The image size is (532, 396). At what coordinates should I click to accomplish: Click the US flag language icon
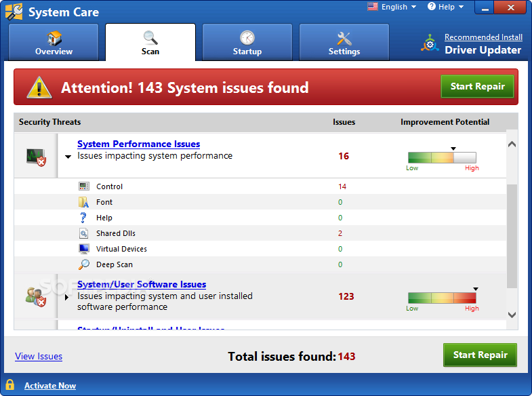[x=373, y=7]
